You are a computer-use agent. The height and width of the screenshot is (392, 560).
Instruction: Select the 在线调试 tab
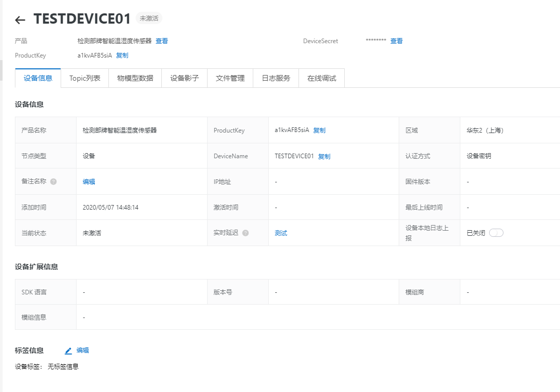click(322, 78)
